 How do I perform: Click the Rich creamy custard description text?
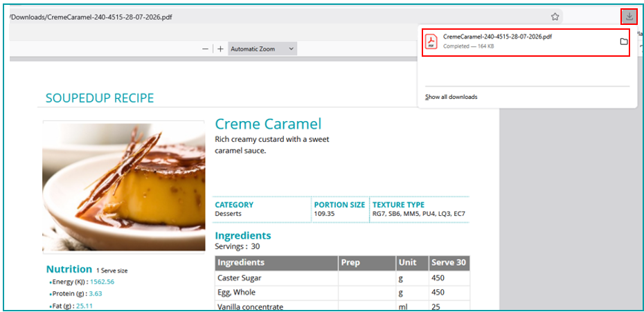(x=272, y=145)
